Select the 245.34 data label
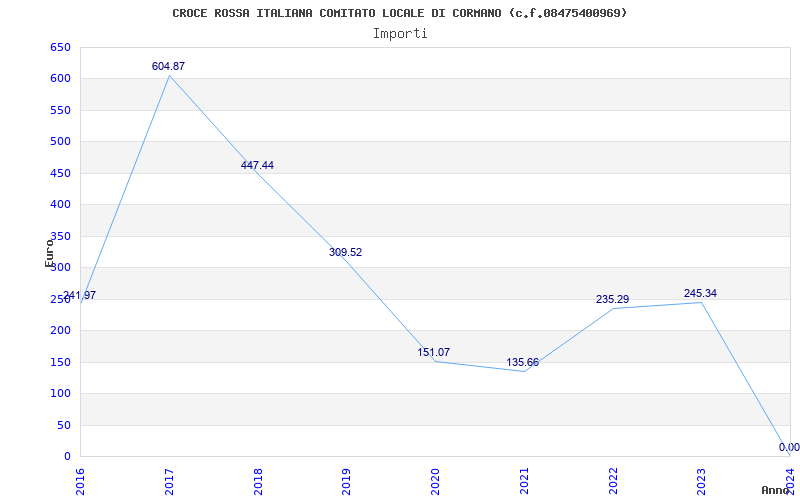Image resolution: width=800 pixels, height=500 pixels. 700,293
